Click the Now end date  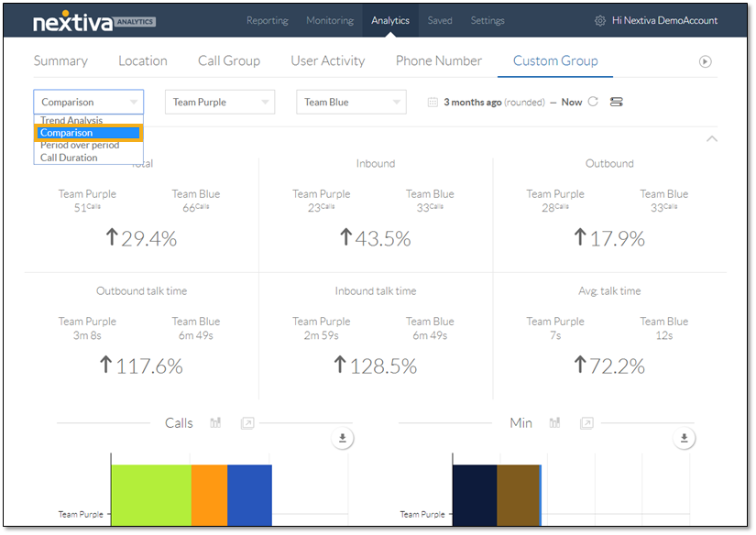(x=571, y=103)
